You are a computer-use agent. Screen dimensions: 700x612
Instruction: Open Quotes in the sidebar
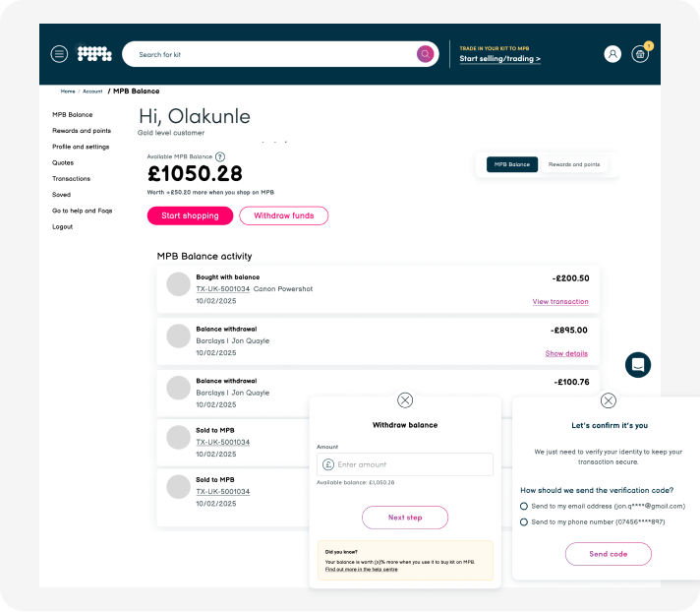pyautogui.click(x=63, y=163)
